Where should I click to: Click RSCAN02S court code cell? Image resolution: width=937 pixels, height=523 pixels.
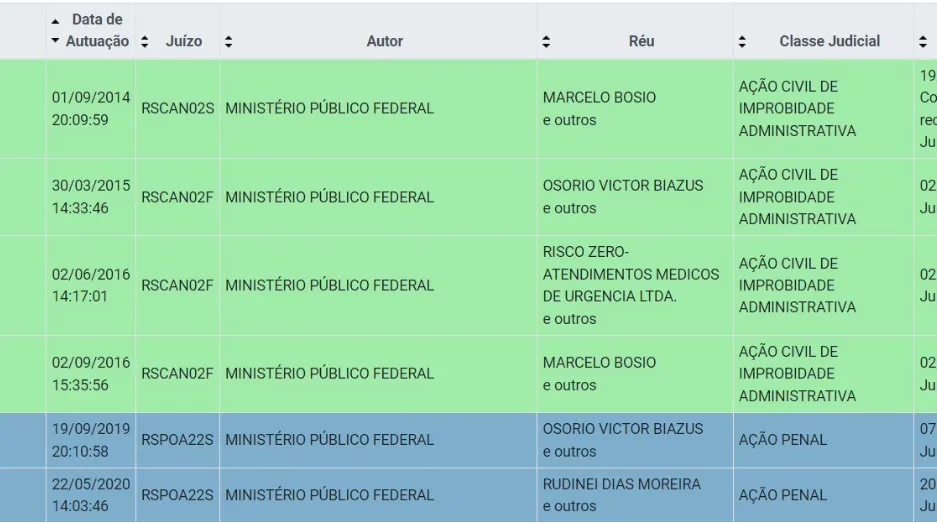pyautogui.click(x=177, y=108)
